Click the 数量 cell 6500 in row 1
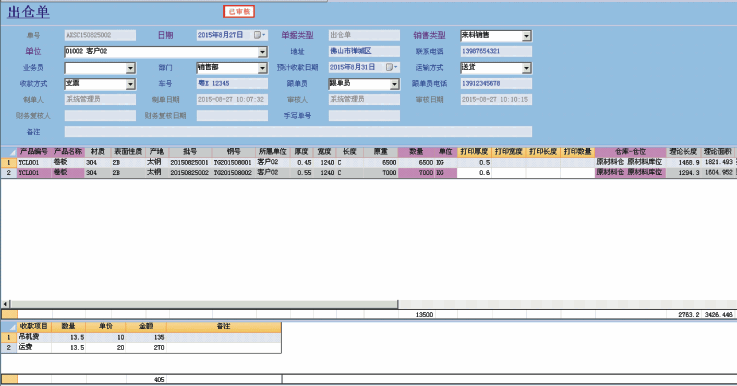Image resolution: width=737 pixels, height=386 pixels. pos(416,163)
